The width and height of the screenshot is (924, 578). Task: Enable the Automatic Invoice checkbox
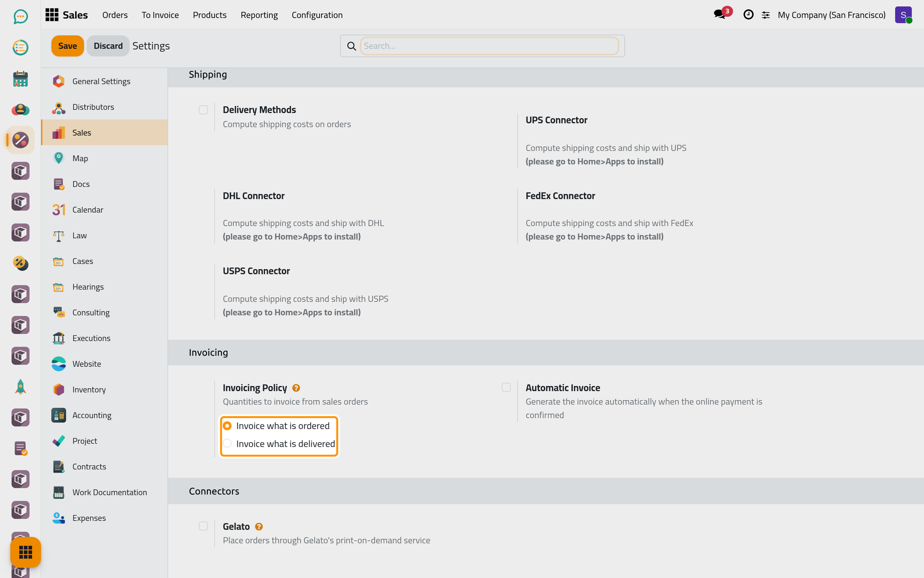(506, 387)
